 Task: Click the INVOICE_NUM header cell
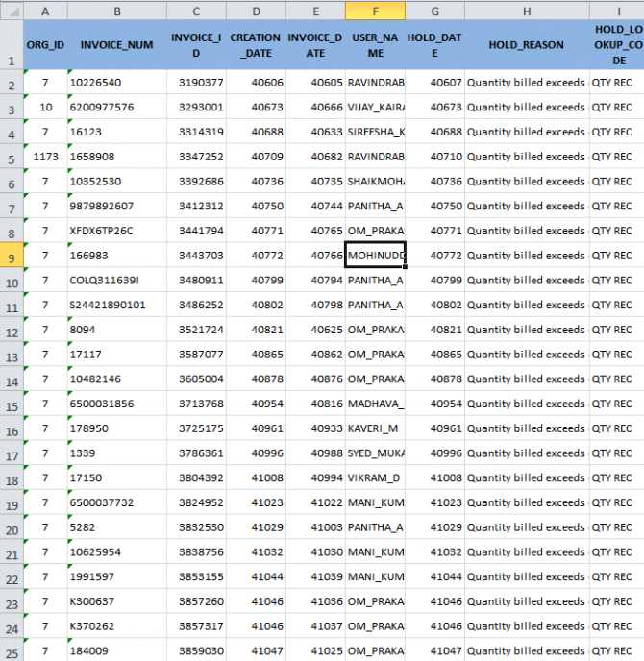116,45
